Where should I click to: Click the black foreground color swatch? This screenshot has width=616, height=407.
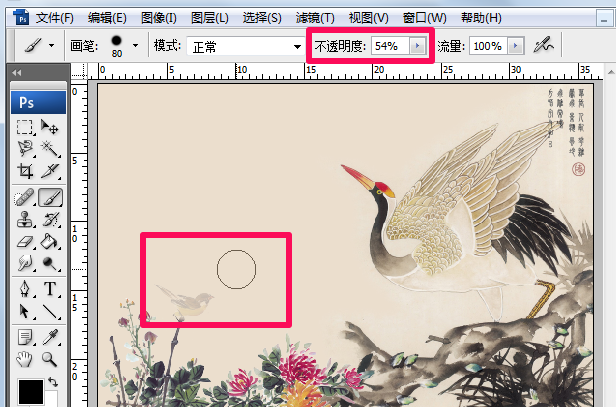click(31, 391)
